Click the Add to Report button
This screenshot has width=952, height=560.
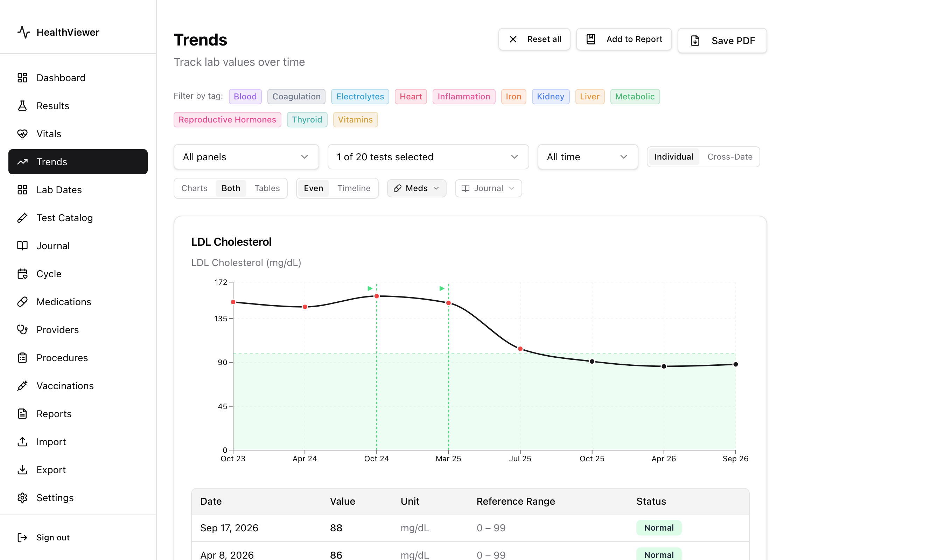click(624, 39)
